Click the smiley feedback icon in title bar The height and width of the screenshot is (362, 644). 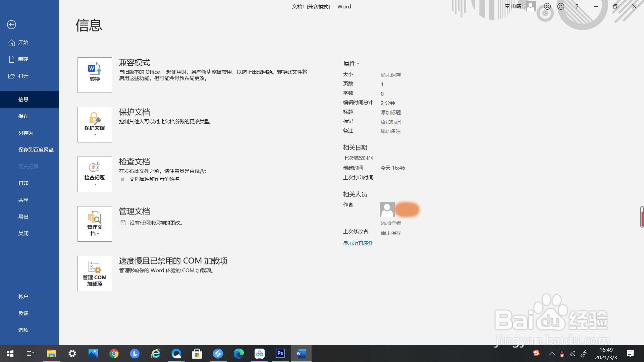[x=547, y=6]
